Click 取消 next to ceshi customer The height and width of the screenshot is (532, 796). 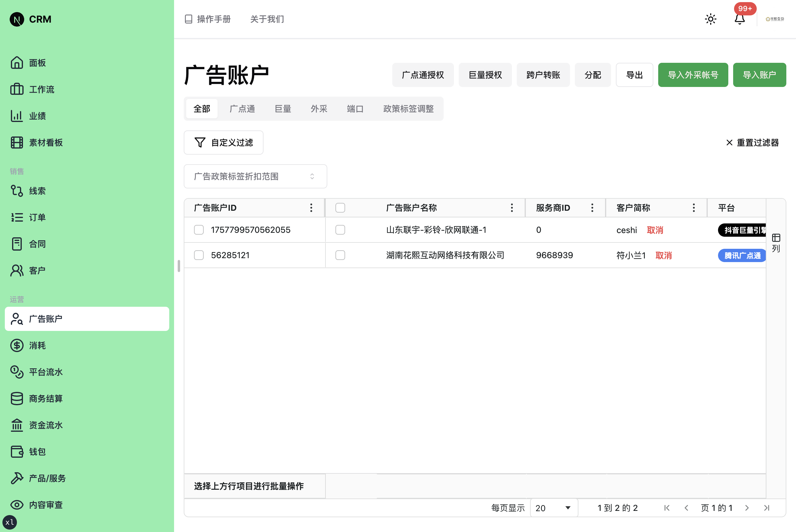[655, 230]
